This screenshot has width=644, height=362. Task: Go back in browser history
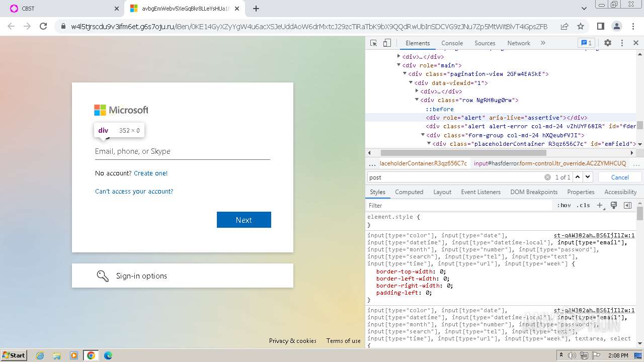pos(11,26)
